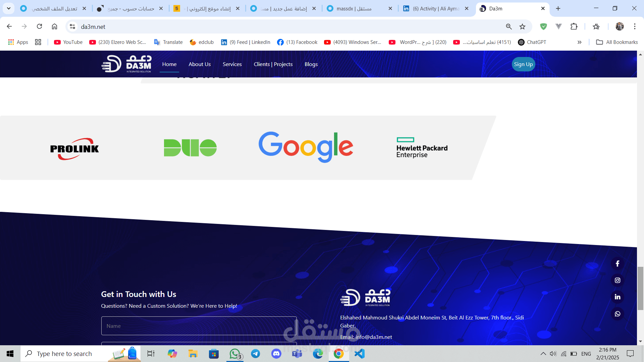The height and width of the screenshot is (362, 644).
Task: Expand the tab search dropdown arrow
Action: pos(9,8)
